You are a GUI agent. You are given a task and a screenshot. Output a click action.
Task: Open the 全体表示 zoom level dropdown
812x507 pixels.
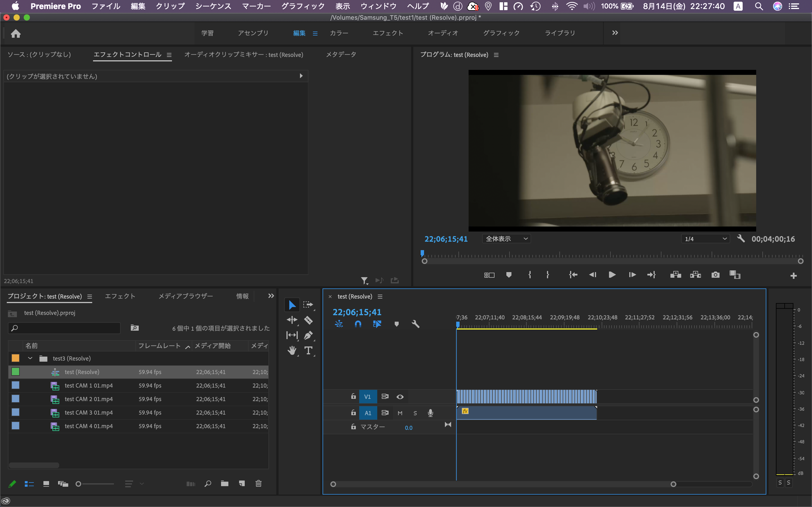506,239
